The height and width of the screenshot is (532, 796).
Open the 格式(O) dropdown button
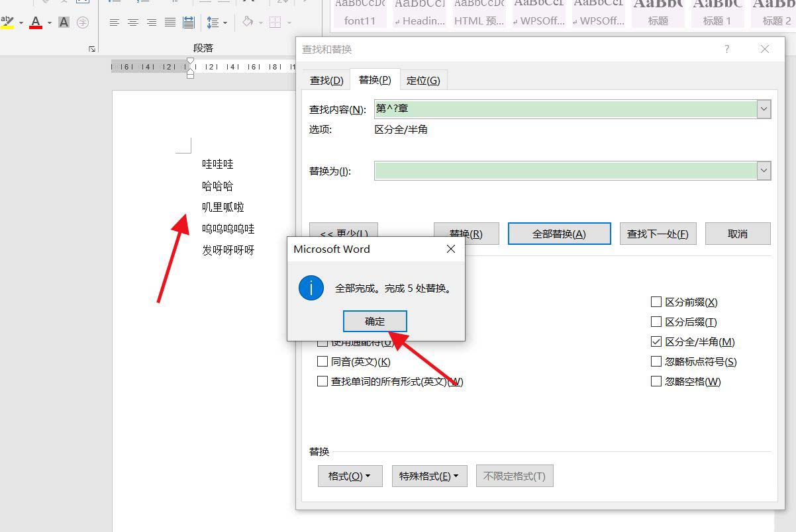tap(350, 476)
